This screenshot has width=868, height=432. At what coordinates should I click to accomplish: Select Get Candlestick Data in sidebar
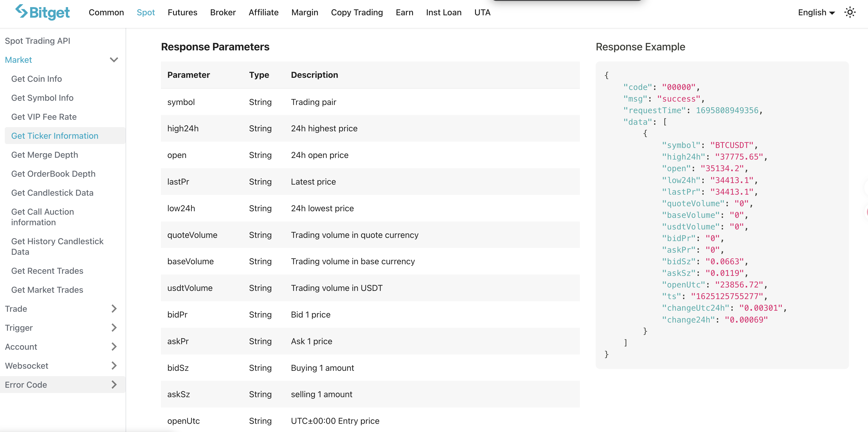pos(52,193)
